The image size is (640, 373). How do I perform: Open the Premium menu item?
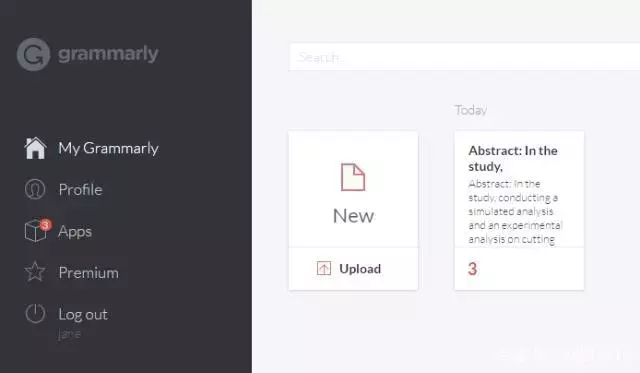point(89,273)
